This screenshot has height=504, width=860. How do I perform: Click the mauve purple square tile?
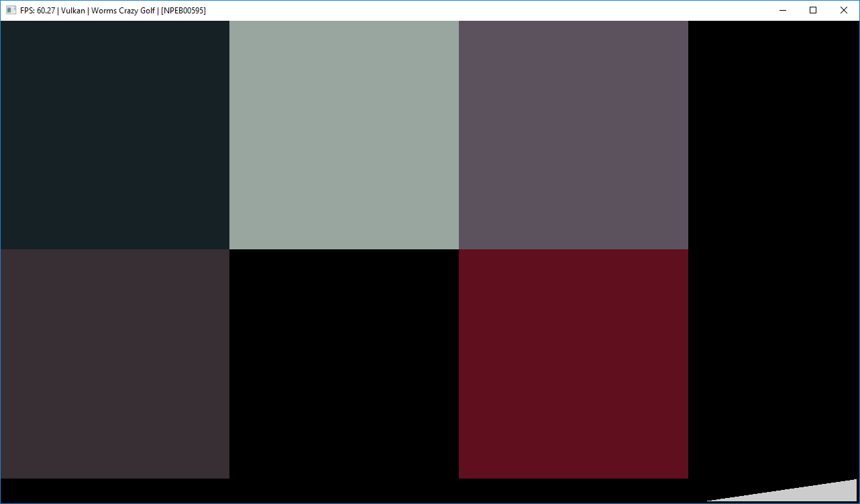[x=574, y=135]
